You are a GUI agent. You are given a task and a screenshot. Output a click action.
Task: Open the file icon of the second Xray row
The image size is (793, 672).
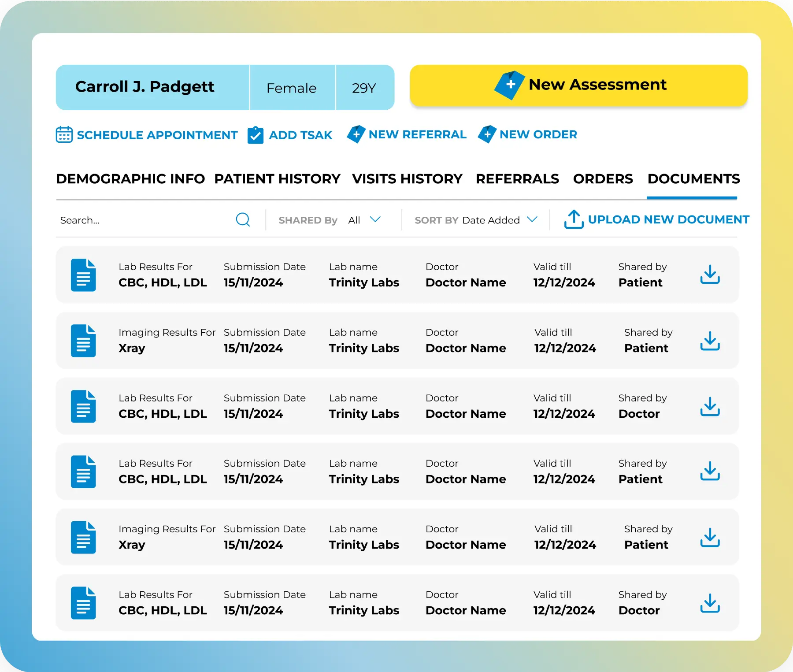[83, 537]
